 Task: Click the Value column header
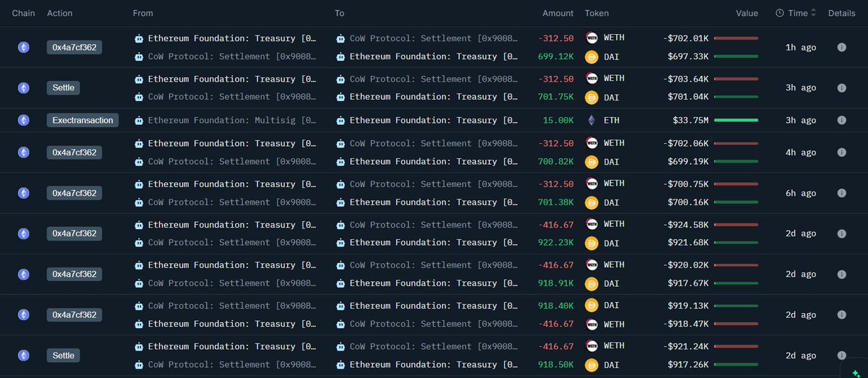[x=747, y=13]
